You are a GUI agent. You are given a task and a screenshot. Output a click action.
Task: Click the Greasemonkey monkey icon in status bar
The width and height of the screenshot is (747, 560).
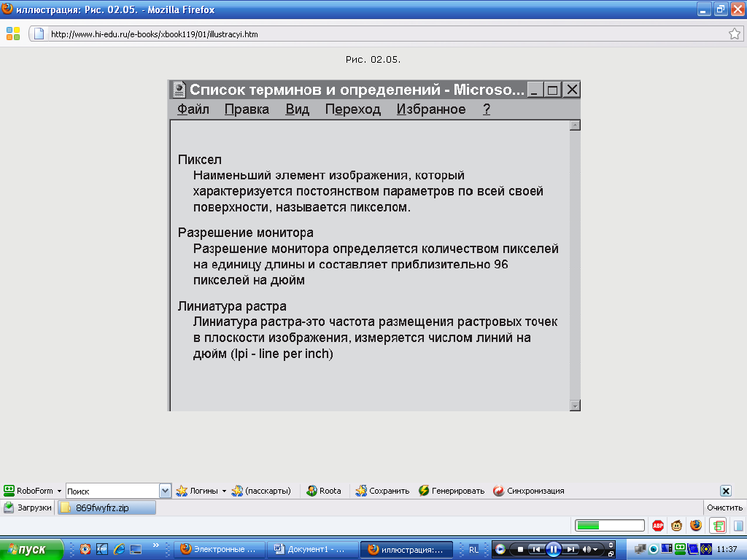pos(676,525)
